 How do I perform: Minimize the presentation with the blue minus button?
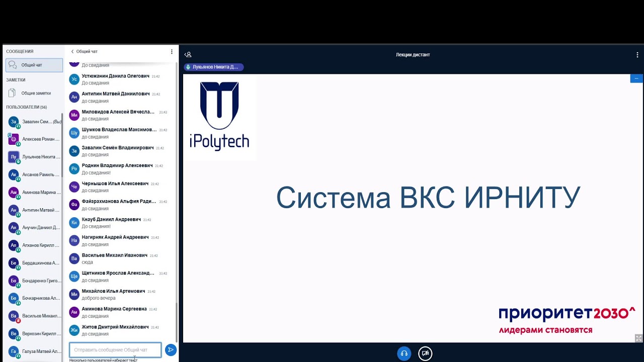pyautogui.click(x=636, y=78)
